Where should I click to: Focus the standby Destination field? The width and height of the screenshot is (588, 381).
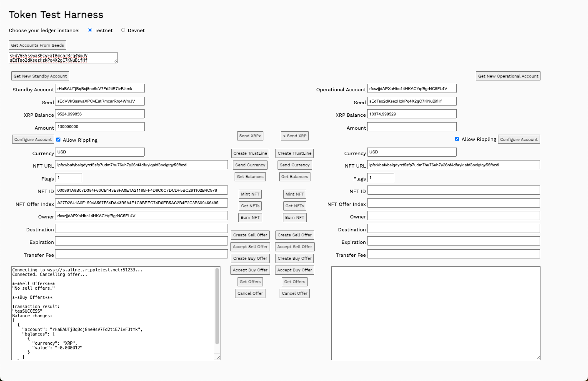141,229
